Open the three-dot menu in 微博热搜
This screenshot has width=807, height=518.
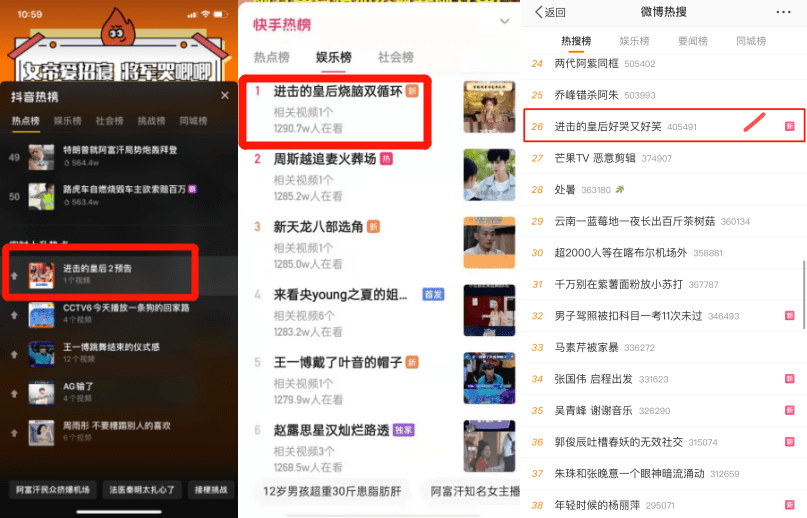pyautogui.click(x=783, y=12)
